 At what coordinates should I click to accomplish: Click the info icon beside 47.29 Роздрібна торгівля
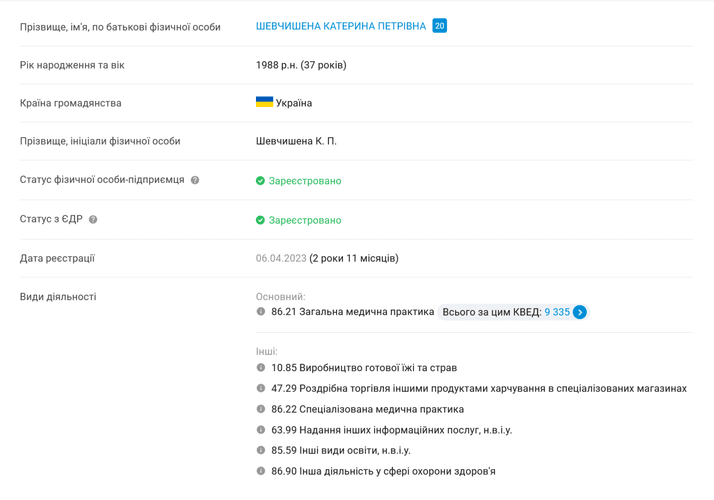261,388
